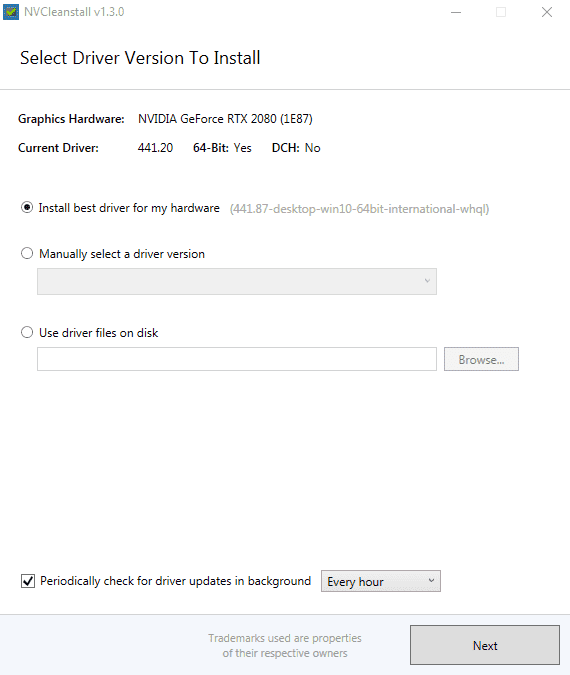Select "Install best driver for my hardware"
The height and width of the screenshot is (675, 570).
click(x=27, y=208)
